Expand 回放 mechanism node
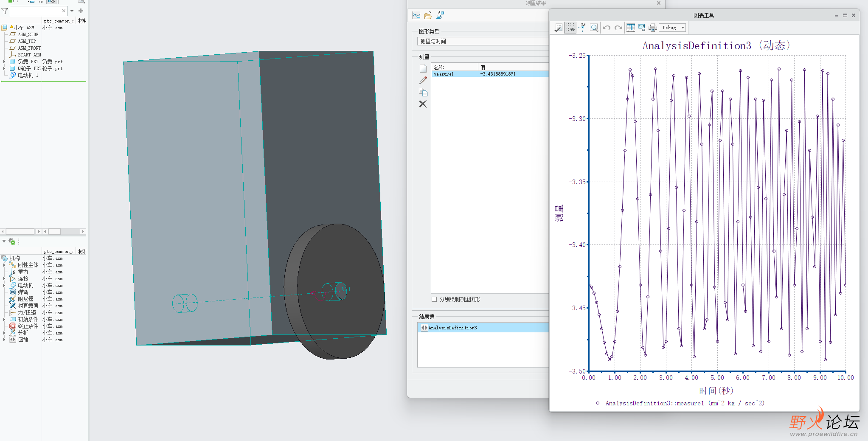This screenshot has width=868, height=441. click(x=4, y=340)
